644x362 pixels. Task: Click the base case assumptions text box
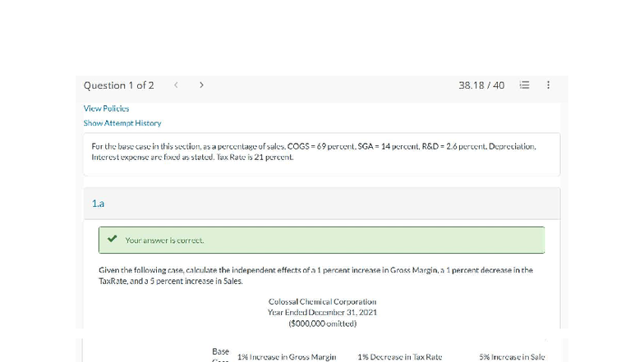(321, 151)
